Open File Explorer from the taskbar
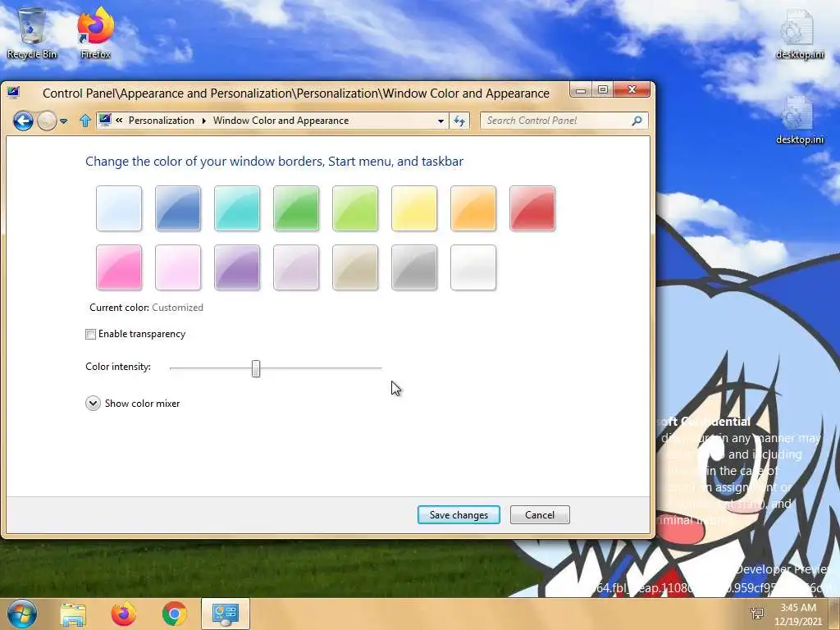This screenshot has width=840, height=630. (x=73, y=614)
